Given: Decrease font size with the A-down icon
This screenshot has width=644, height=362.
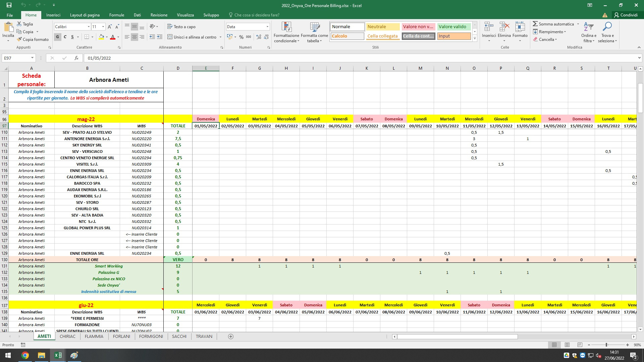Looking at the screenshot, I should [x=117, y=26].
